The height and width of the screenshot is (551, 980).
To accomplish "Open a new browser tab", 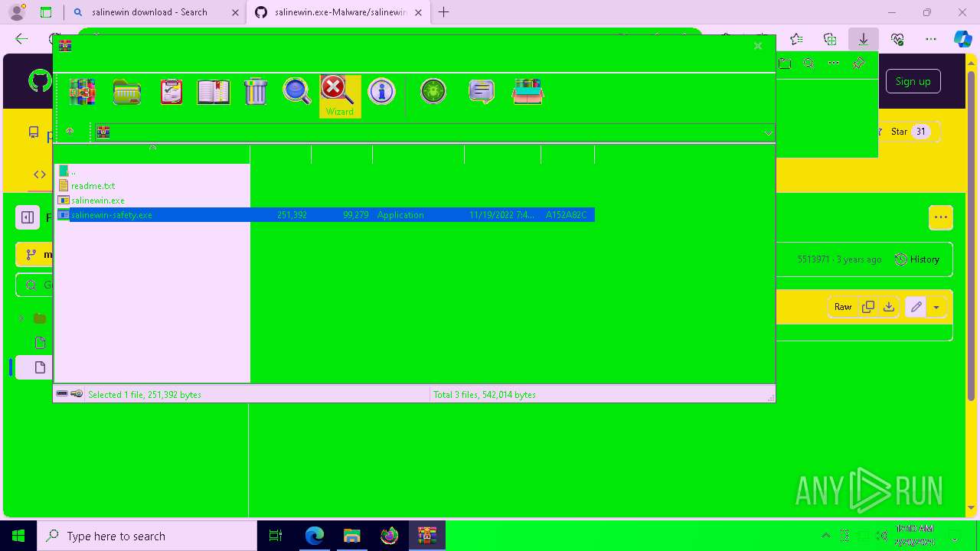I will tap(443, 12).
